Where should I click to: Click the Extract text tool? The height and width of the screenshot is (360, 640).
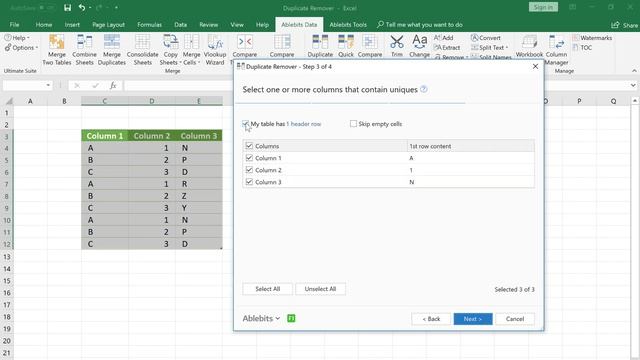tap(447, 47)
